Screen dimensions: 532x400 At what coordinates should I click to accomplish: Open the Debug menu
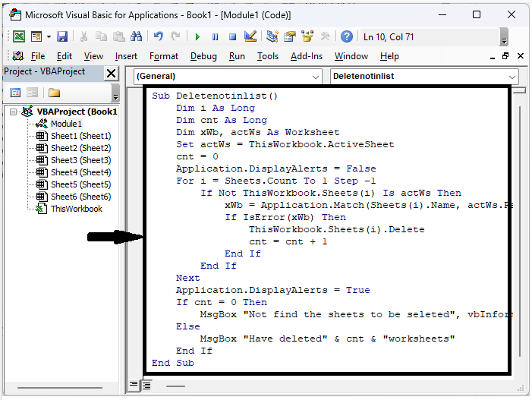click(x=203, y=56)
